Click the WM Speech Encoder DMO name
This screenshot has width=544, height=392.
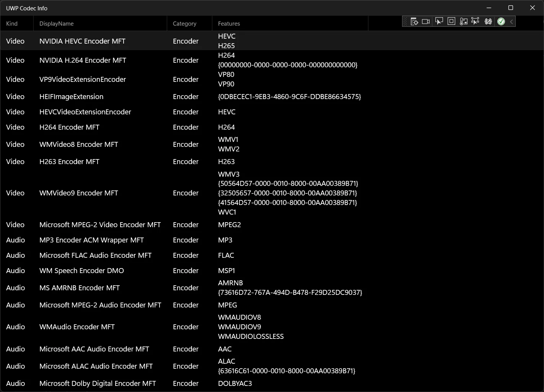click(81, 270)
